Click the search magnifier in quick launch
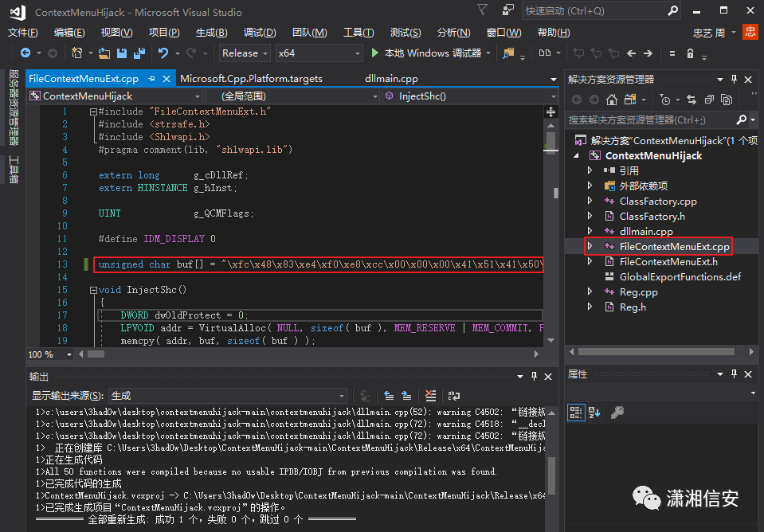This screenshot has width=764, height=532. pyautogui.click(x=673, y=10)
